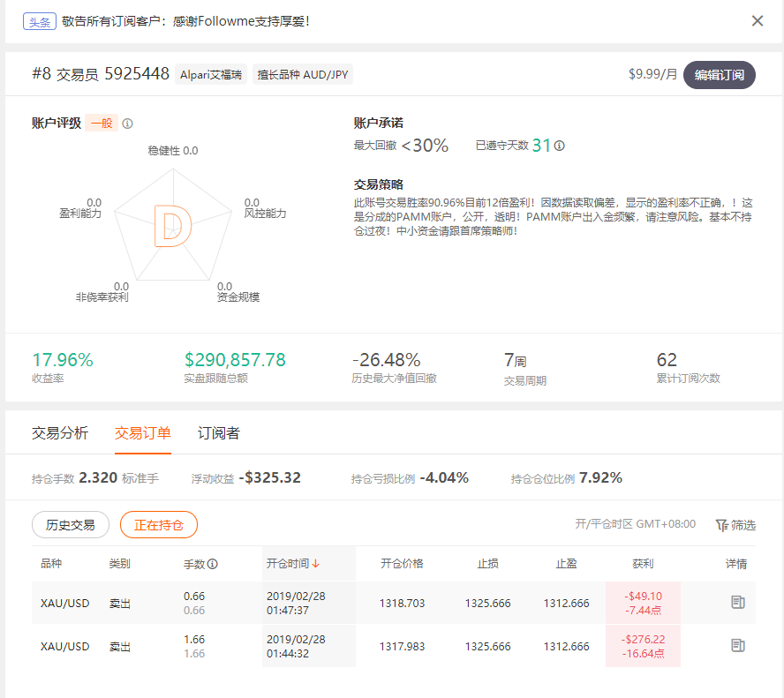Click the lots column info icon
This screenshot has height=698, width=784.
pos(213,564)
